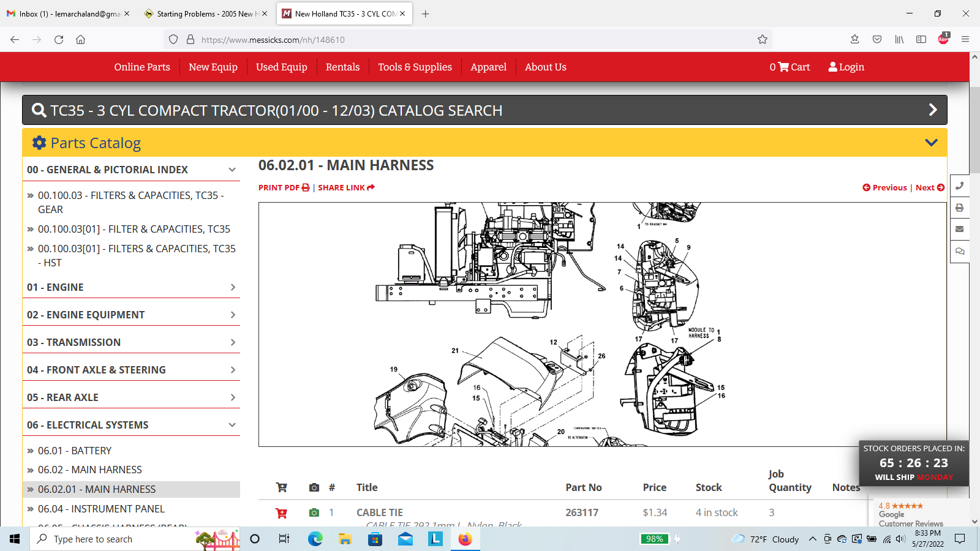Open Task View in the taskbar
The image size is (980, 551).
[x=284, y=539]
